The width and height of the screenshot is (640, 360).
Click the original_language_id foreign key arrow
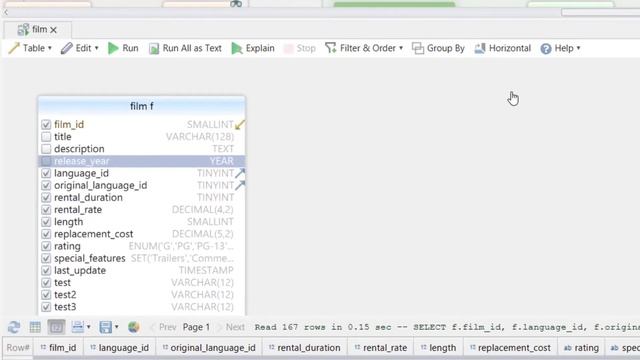240,185
